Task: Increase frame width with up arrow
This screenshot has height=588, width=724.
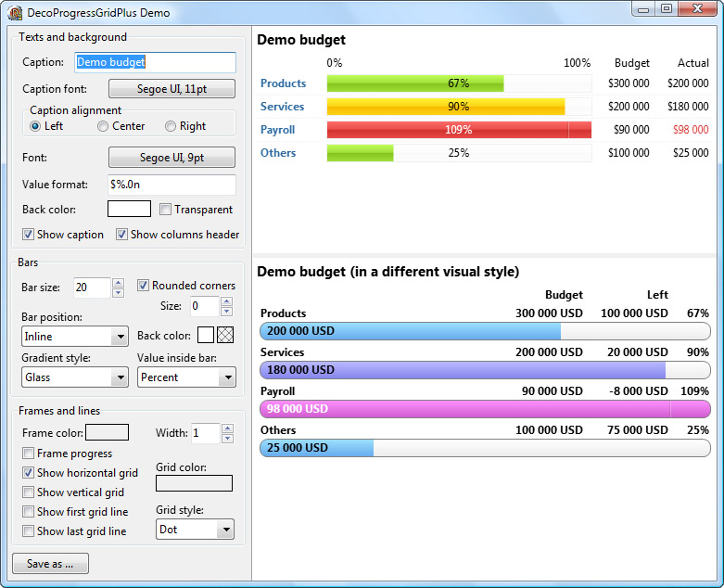Action: click(227, 428)
